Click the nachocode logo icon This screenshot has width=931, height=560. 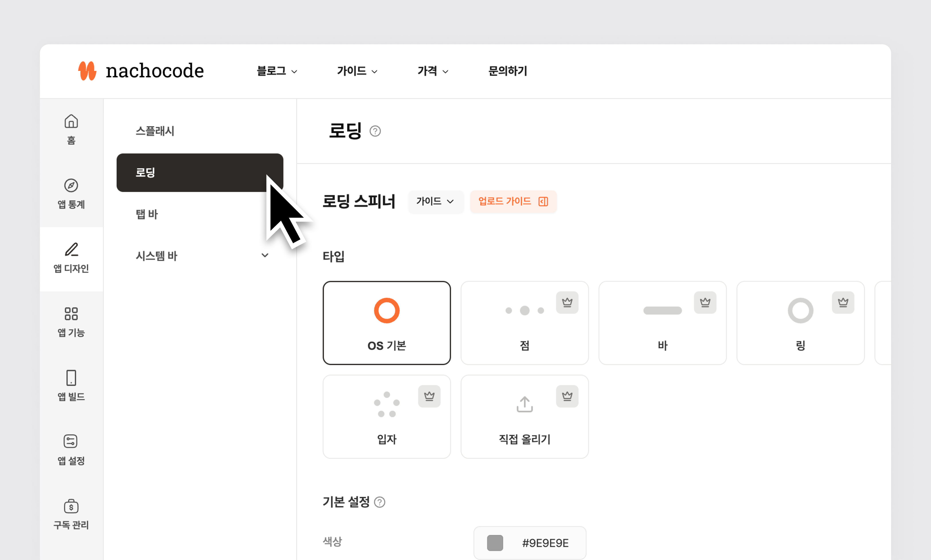tap(87, 71)
